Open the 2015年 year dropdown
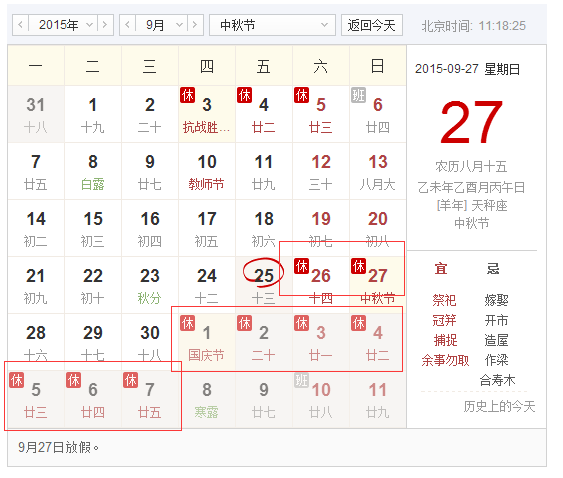 pyautogui.click(x=63, y=25)
